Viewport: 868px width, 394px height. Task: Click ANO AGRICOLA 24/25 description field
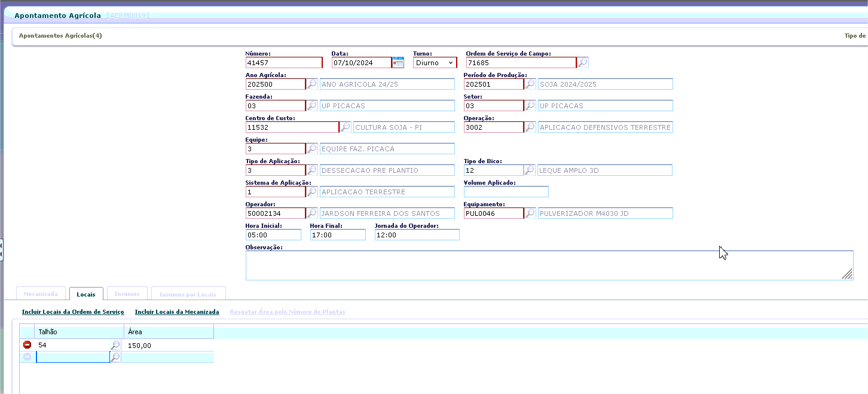point(387,84)
